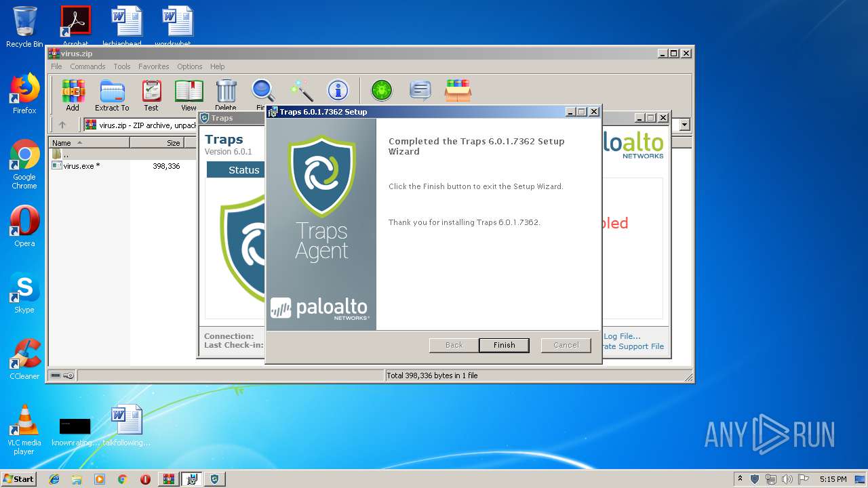The image size is (868, 488).
Task: Open the Commands menu
Action: (x=87, y=66)
